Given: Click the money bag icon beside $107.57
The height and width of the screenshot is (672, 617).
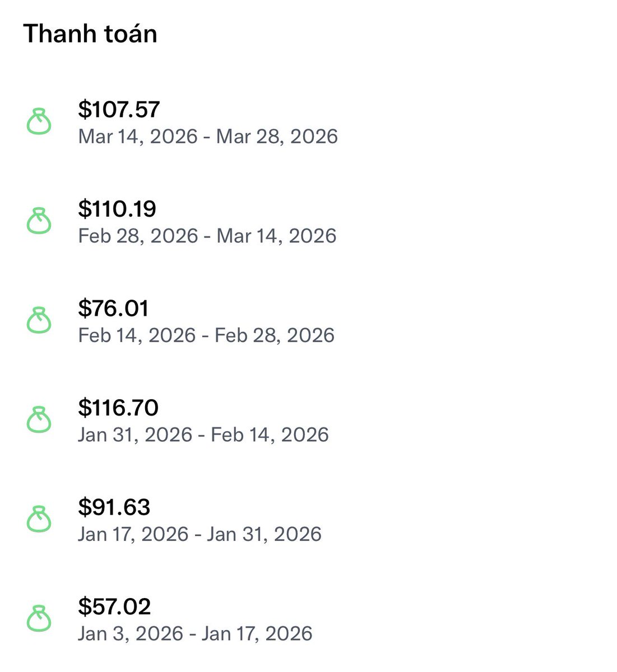Looking at the screenshot, I should [x=39, y=122].
